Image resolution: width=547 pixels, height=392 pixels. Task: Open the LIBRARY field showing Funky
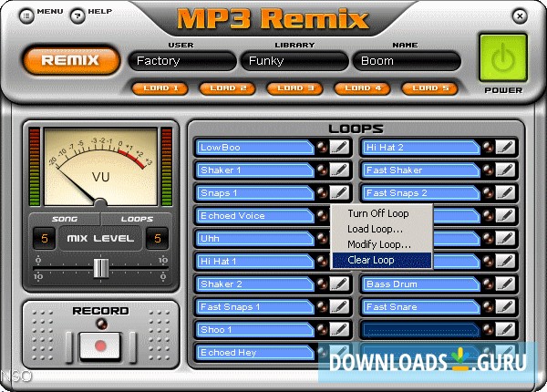tap(294, 61)
